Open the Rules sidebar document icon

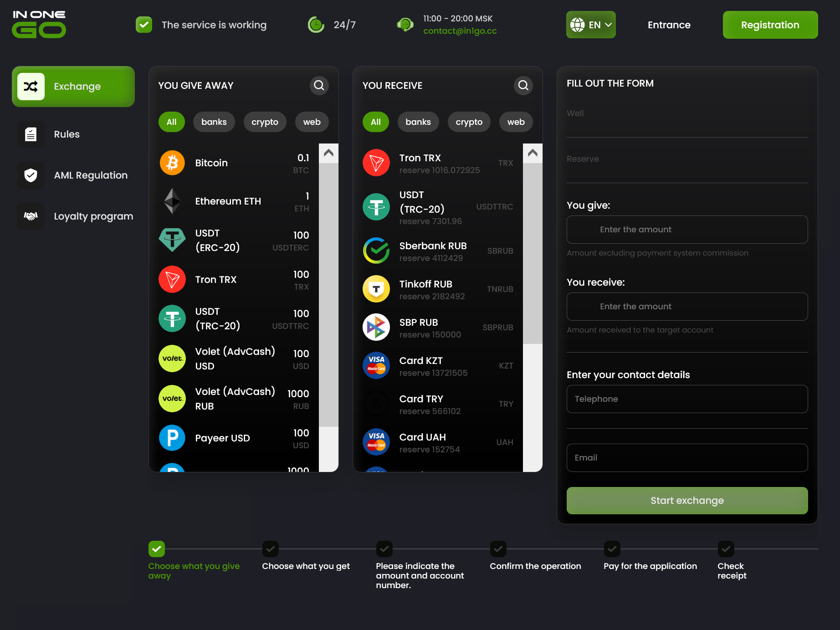(31, 134)
